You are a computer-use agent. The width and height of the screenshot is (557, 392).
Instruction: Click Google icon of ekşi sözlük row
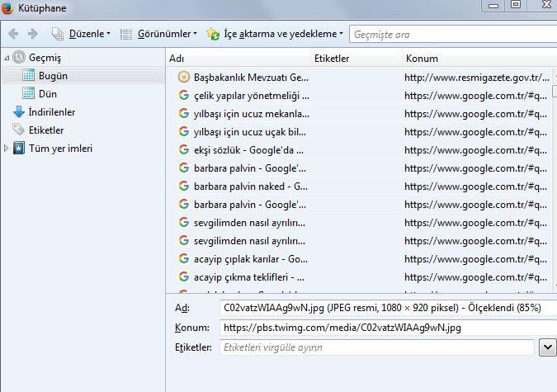pos(184,149)
